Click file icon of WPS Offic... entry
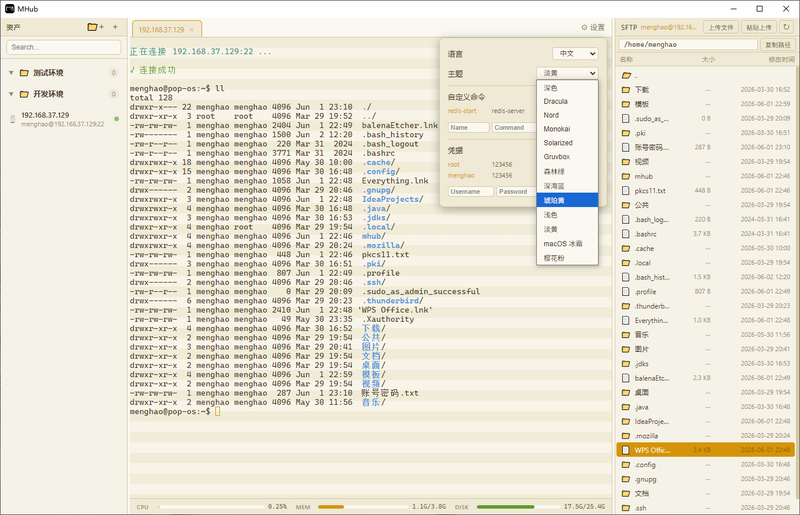This screenshot has height=515, width=800. [626, 450]
